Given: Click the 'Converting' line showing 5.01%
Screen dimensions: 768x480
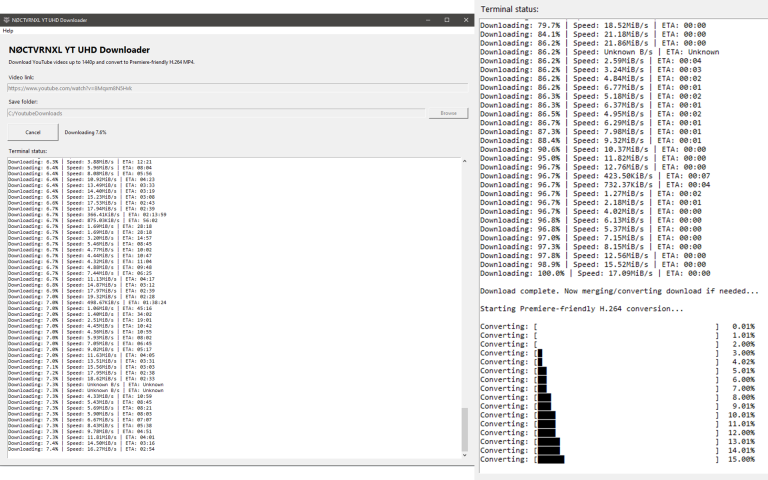Looking at the screenshot, I should coord(618,370).
